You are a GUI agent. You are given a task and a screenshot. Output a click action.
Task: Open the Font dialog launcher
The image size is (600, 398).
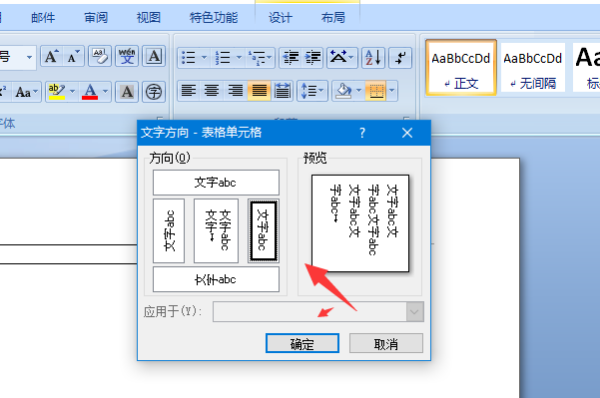tap(160, 119)
